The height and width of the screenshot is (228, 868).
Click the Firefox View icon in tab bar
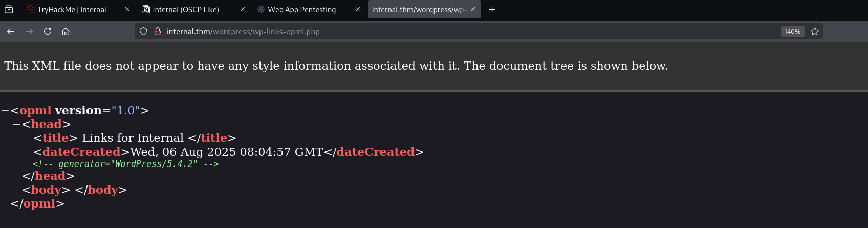[9, 9]
